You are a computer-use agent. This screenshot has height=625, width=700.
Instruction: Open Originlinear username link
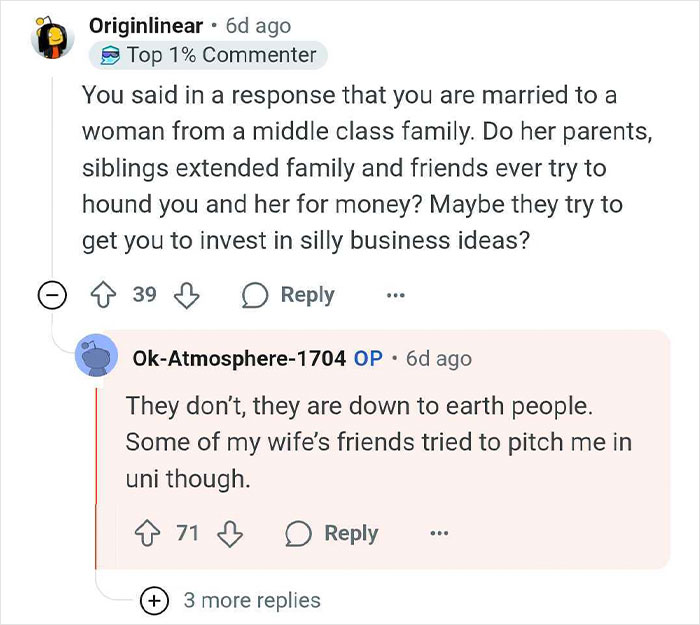point(145,25)
